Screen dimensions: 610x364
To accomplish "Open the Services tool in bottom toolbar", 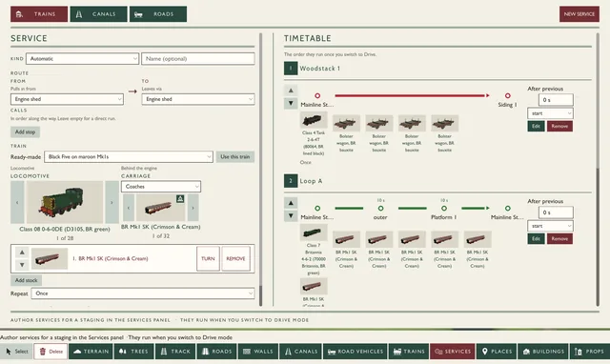I will pyautogui.click(x=453, y=352).
